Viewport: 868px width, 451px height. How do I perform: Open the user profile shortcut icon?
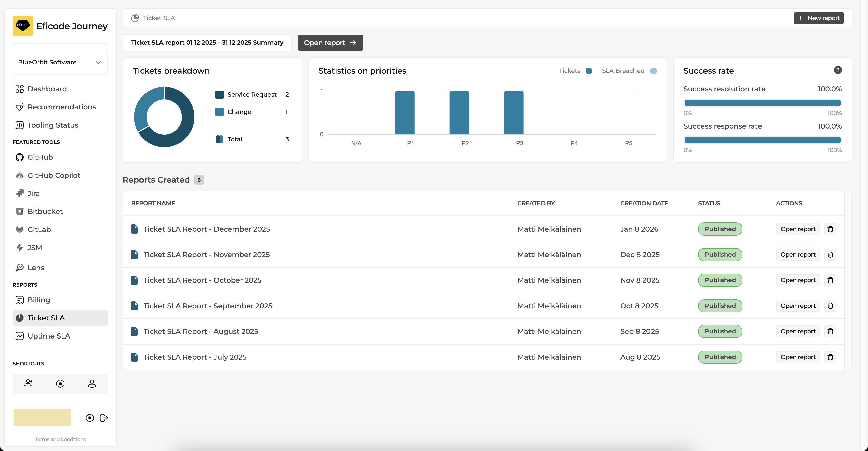tap(92, 383)
